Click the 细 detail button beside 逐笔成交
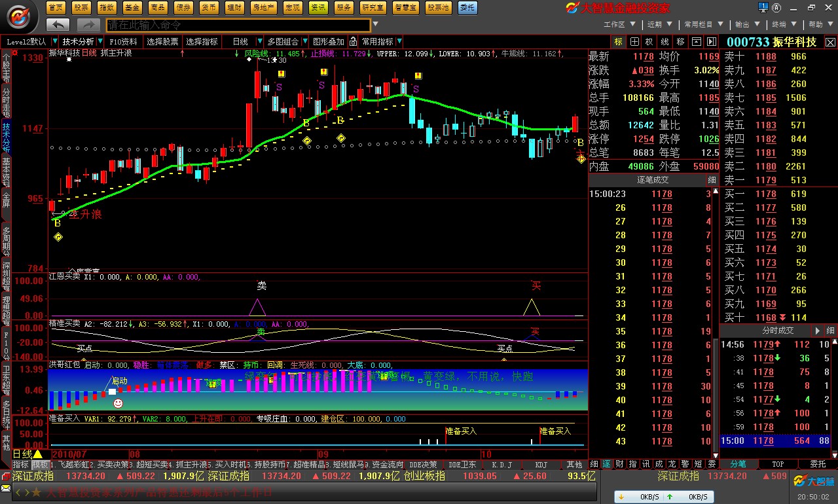 [712, 179]
